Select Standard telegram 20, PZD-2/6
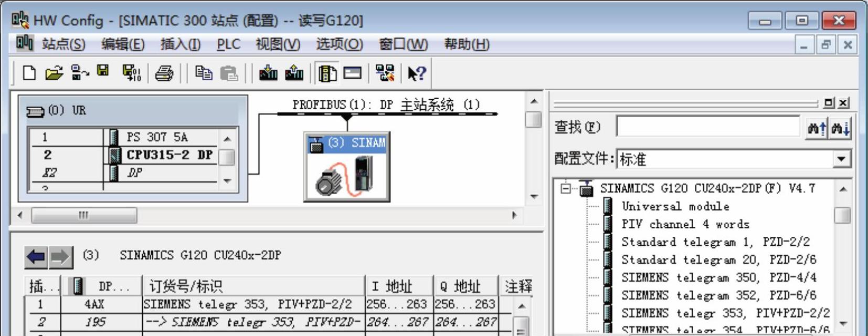Image resolution: width=868 pixels, height=336 pixels. pyautogui.click(x=718, y=260)
